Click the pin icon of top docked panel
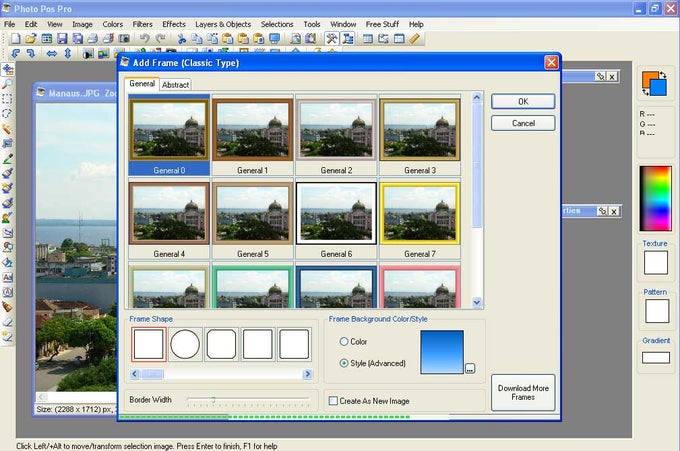Image resolution: width=680 pixels, height=451 pixels. [600, 77]
